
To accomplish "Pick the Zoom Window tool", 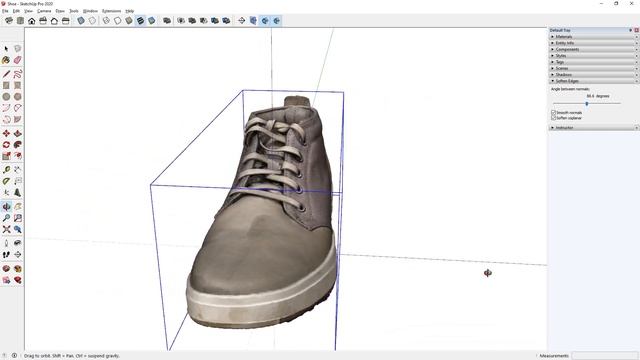I will click(18, 218).
